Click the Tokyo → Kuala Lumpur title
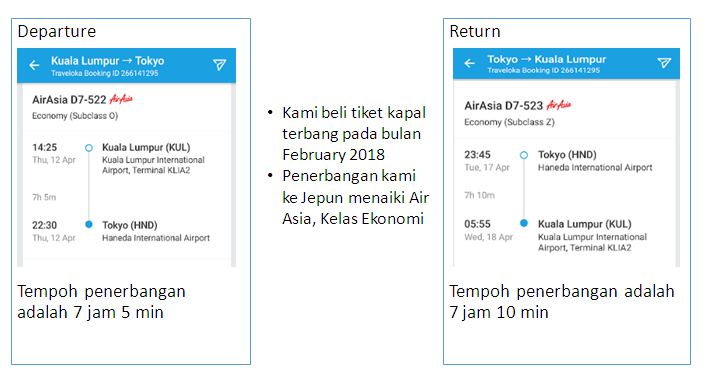Viewport: 711px width, 375px height. click(546, 59)
